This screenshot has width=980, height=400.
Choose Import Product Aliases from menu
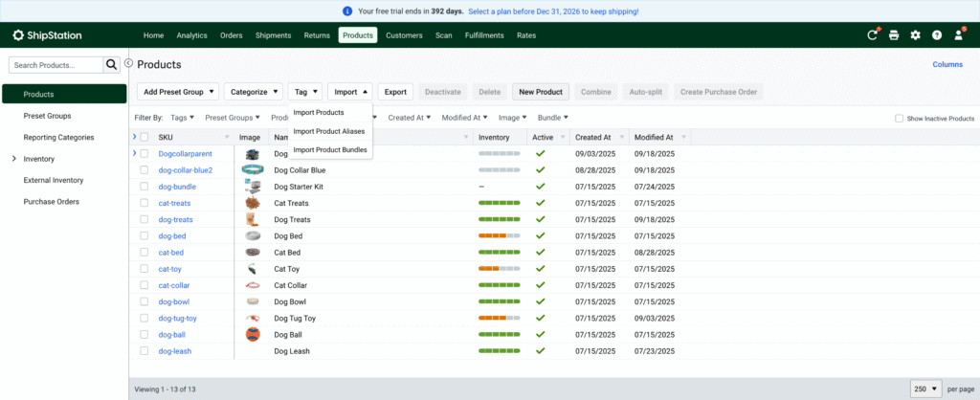click(329, 131)
